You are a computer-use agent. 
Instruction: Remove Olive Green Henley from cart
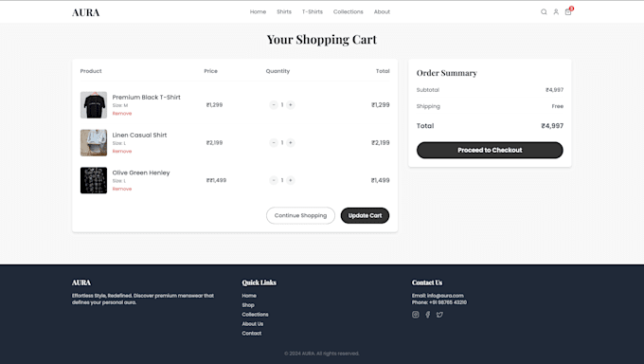coord(122,189)
